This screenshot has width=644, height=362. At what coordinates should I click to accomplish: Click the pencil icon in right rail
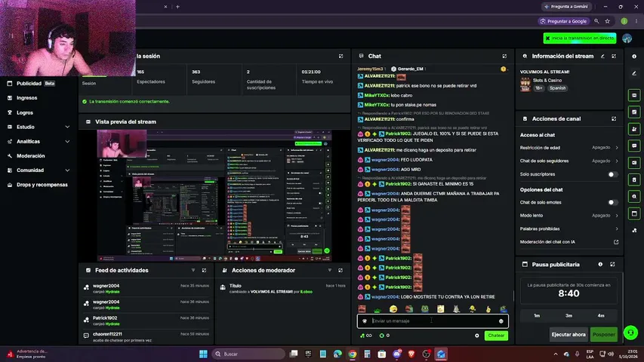point(634,73)
